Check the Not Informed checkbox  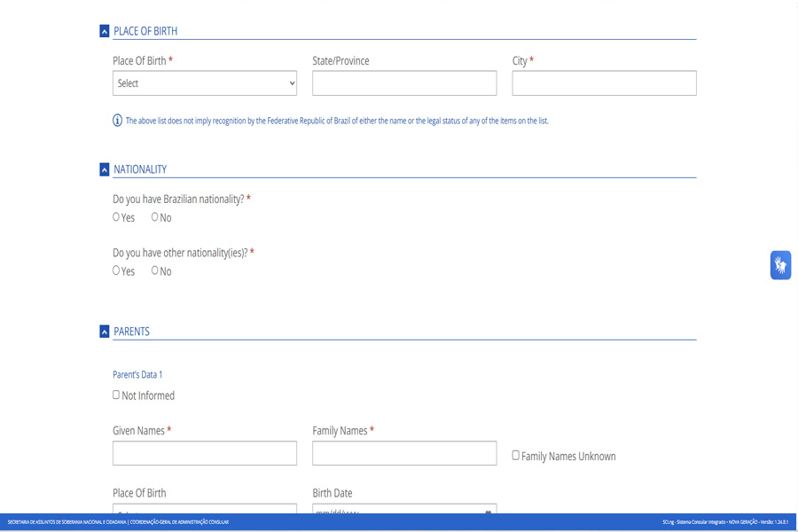[116, 395]
